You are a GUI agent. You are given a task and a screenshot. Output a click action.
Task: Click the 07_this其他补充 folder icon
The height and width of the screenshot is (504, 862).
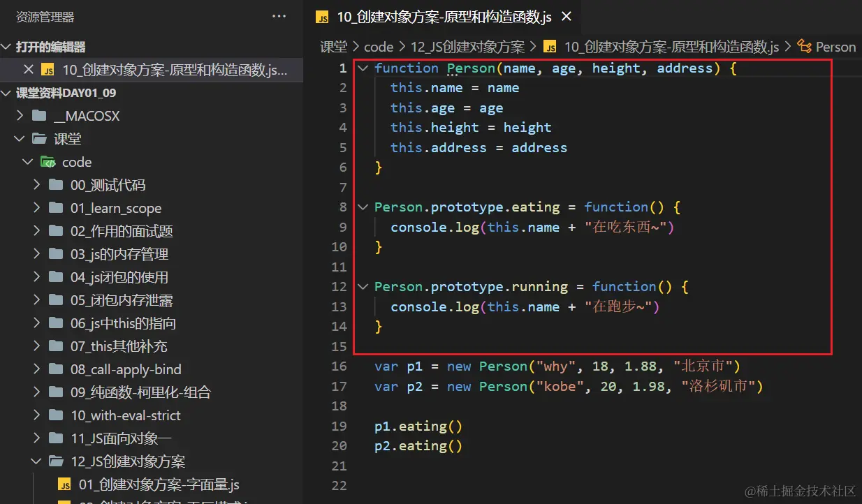pos(57,346)
